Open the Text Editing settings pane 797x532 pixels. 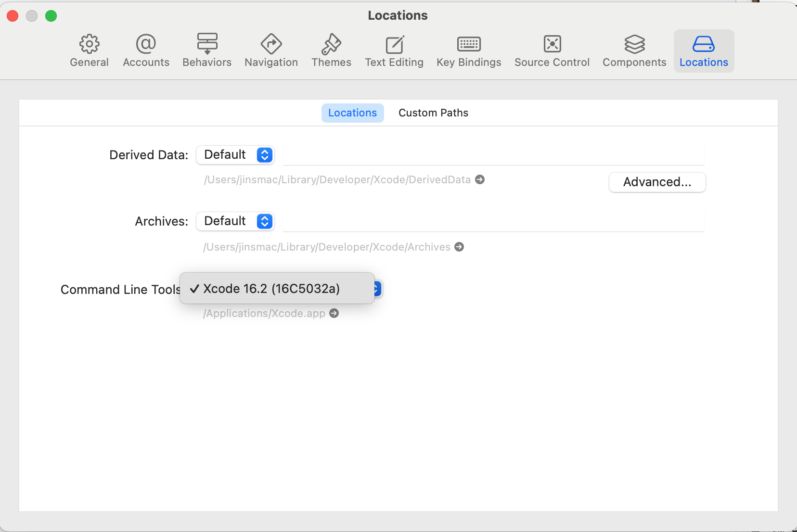click(394, 50)
